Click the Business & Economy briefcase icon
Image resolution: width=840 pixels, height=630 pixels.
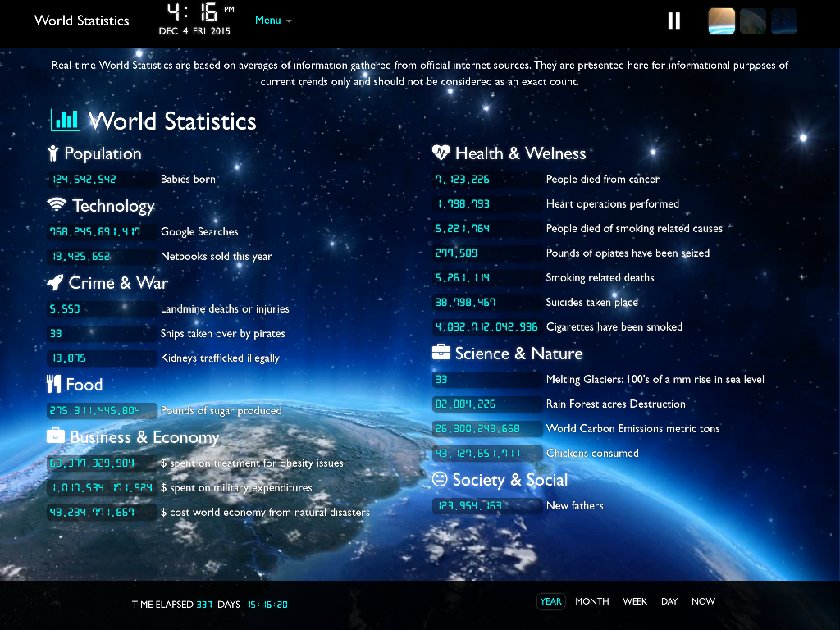[x=56, y=436]
